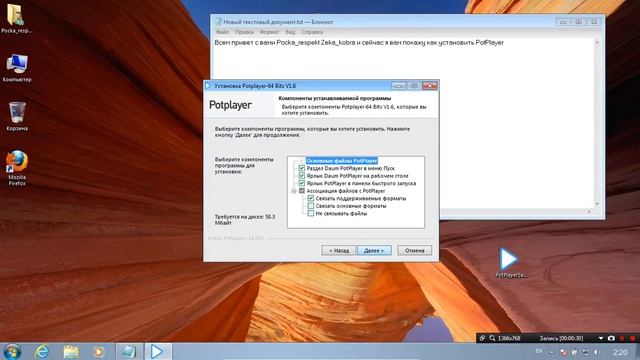Open Windows Explorer from the taskbar
Screen dimensions: 640x360
[x=71, y=351]
